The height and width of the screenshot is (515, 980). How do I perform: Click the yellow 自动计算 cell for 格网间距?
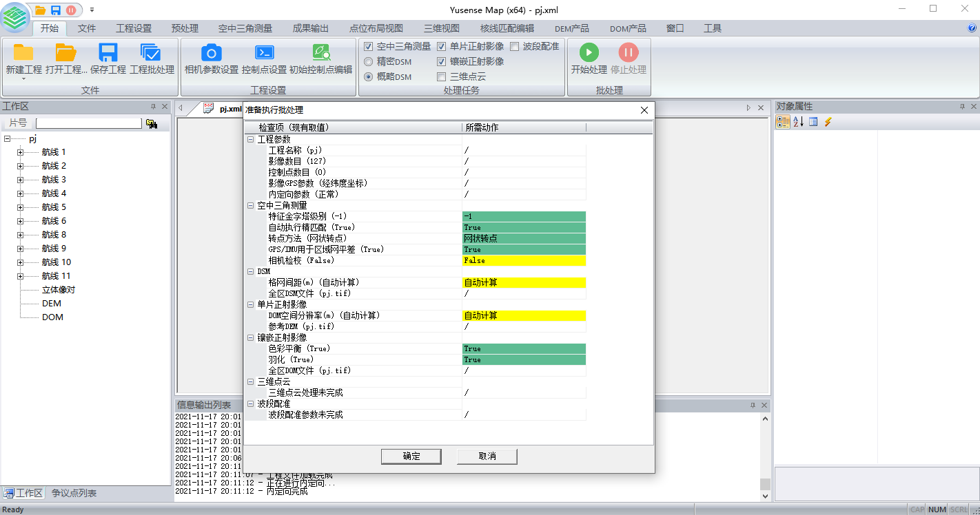pyautogui.click(x=524, y=282)
